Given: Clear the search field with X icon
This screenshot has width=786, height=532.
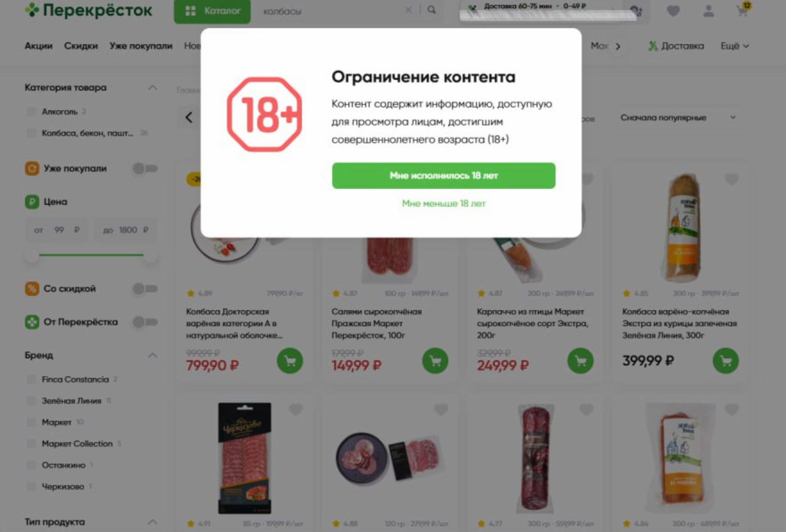Looking at the screenshot, I should tap(408, 10).
